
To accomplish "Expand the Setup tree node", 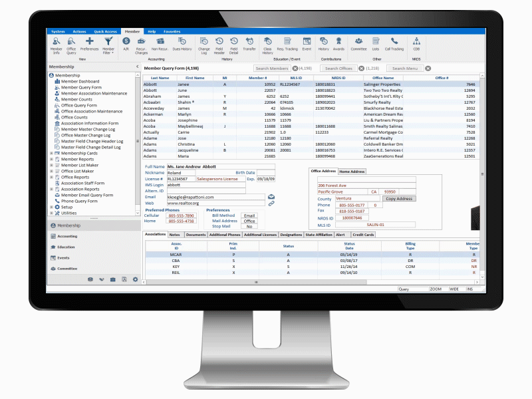I will pos(51,207).
